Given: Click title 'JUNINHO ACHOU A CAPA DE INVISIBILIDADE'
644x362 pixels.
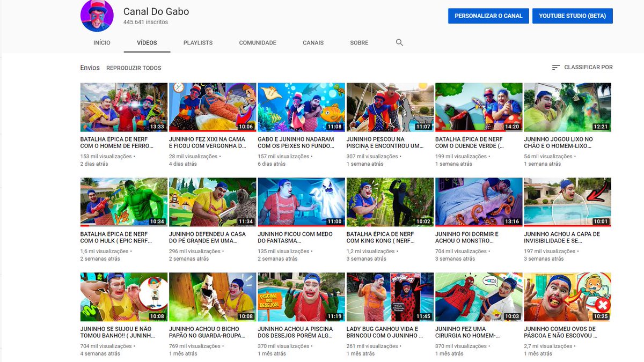Looking at the screenshot, I should pyautogui.click(x=562, y=238).
